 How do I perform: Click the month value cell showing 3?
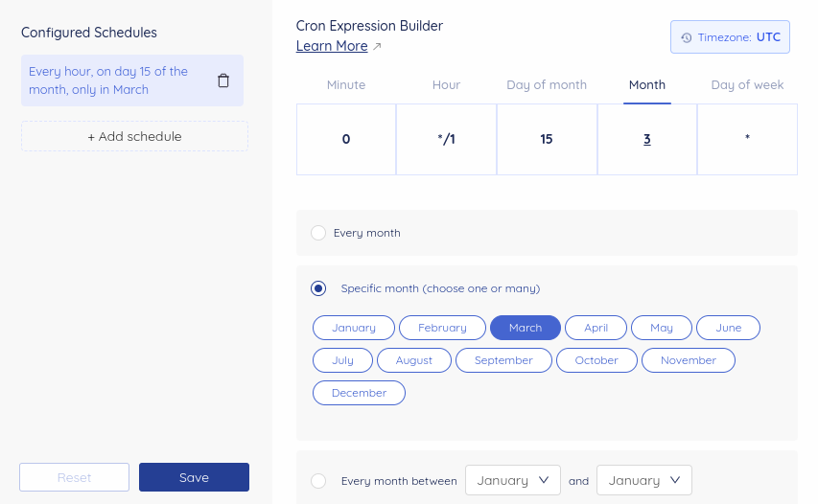[647, 139]
